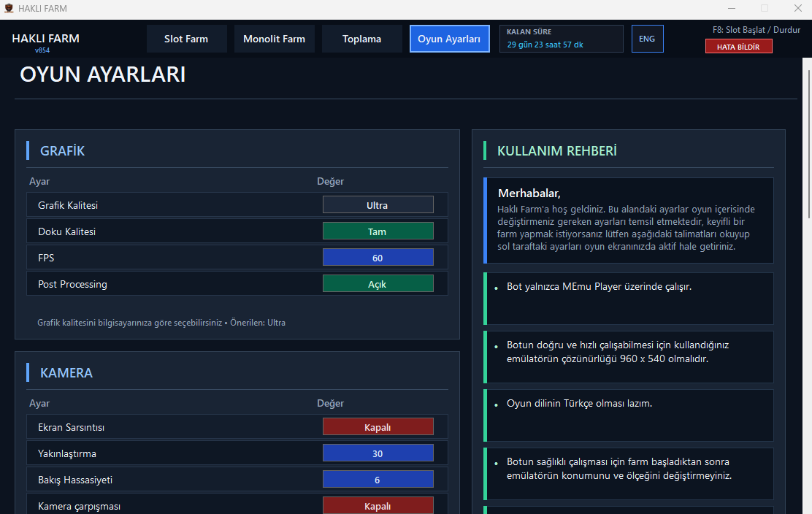812x514 pixels.
Task: Open the Slot Farm tab
Action: tap(186, 39)
